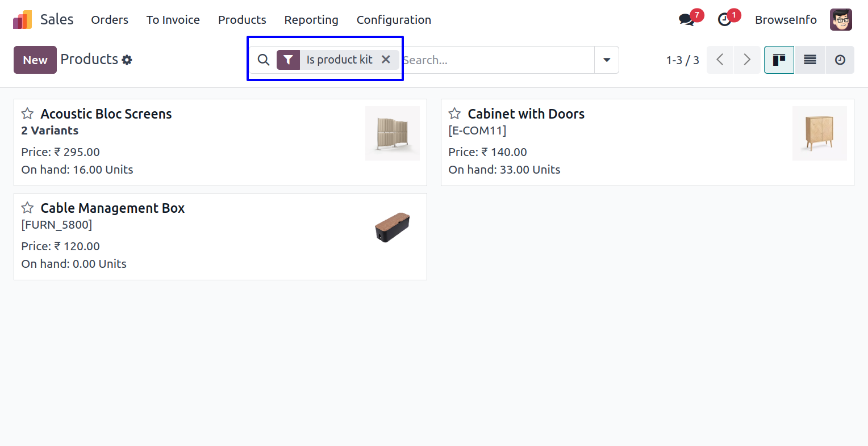
Task: Open the discuss messages chat icon
Action: 687,20
